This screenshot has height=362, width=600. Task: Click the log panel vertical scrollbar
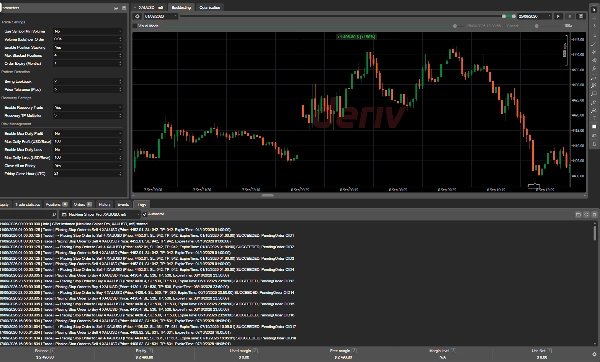(595, 233)
